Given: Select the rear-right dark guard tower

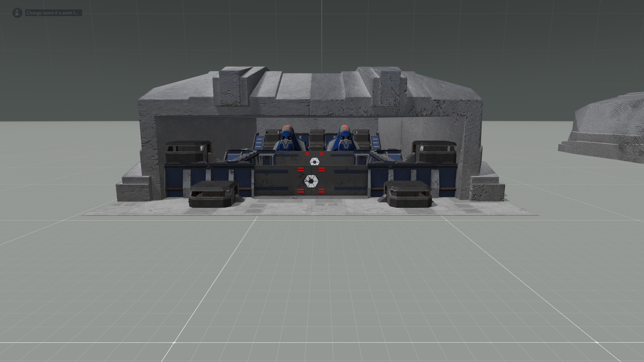Looking at the screenshot, I should click(434, 152).
